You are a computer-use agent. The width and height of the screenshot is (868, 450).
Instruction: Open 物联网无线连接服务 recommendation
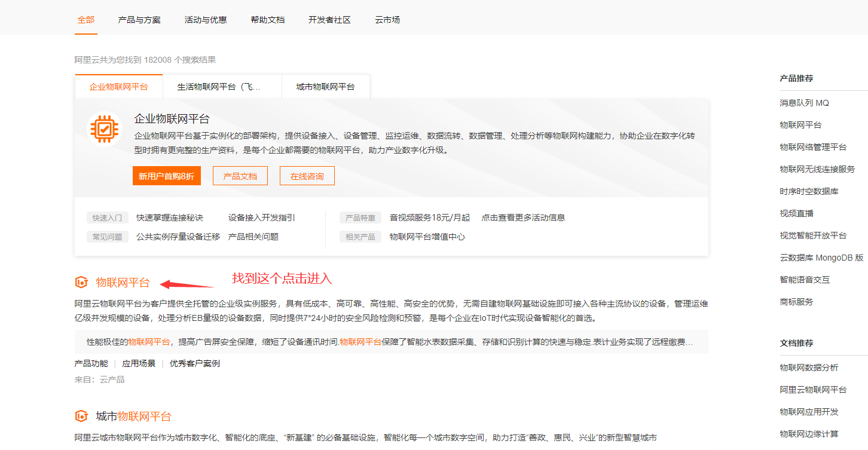click(817, 169)
